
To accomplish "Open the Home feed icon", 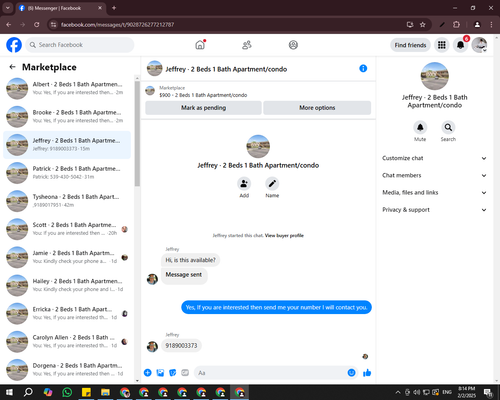I will tap(200, 45).
